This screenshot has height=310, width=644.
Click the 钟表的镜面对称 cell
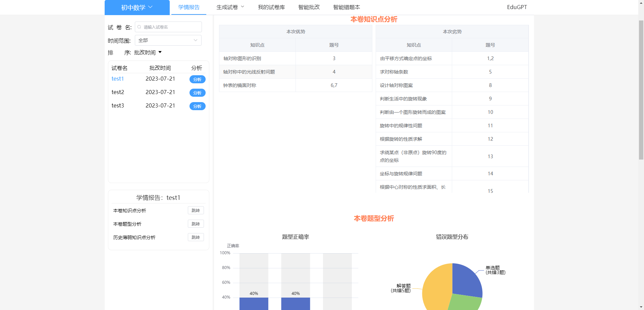(x=257, y=85)
